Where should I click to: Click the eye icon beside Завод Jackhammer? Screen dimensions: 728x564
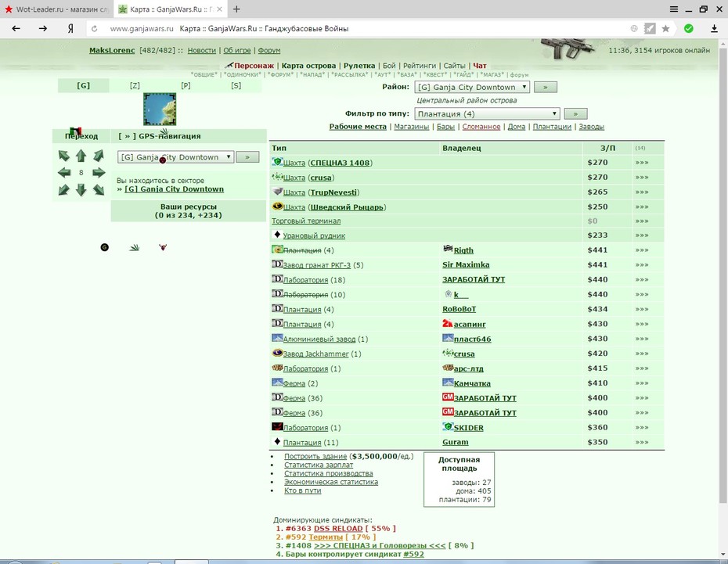tap(277, 353)
